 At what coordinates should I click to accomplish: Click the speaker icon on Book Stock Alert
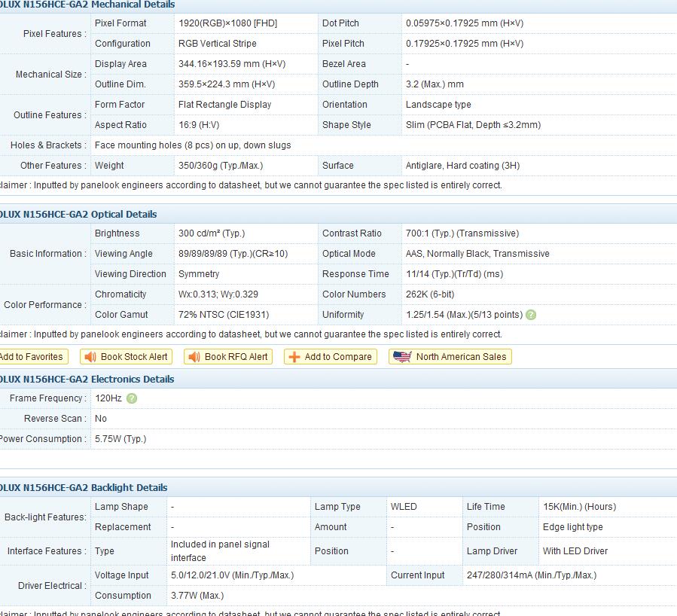click(x=90, y=357)
